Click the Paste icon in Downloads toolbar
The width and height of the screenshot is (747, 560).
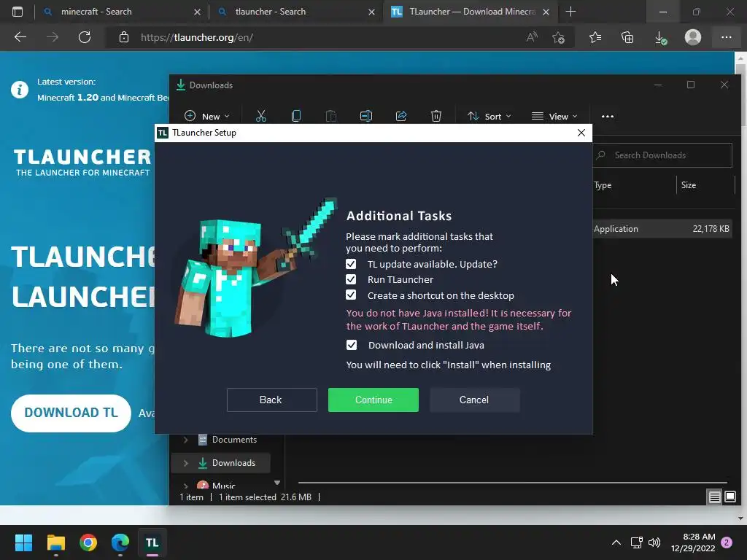pyautogui.click(x=331, y=116)
